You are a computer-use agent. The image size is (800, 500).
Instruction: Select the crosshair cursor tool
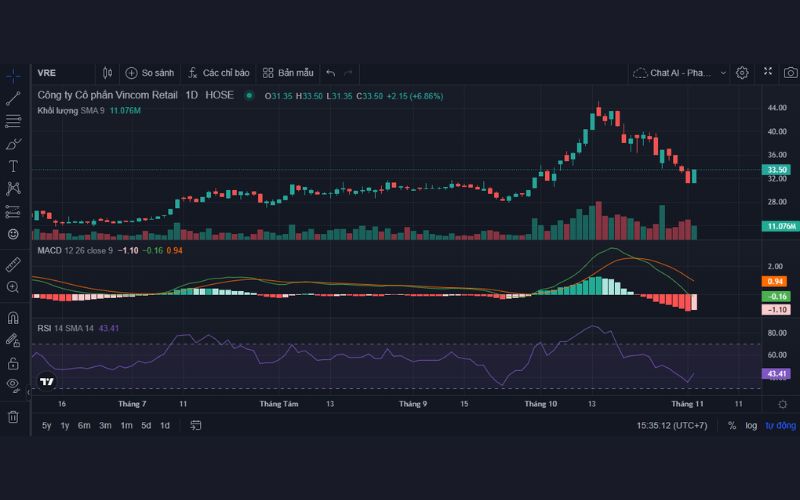pyautogui.click(x=13, y=75)
